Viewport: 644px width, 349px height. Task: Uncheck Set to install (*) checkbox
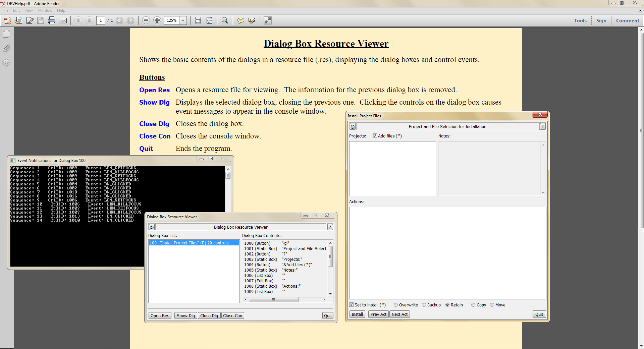(x=352, y=305)
